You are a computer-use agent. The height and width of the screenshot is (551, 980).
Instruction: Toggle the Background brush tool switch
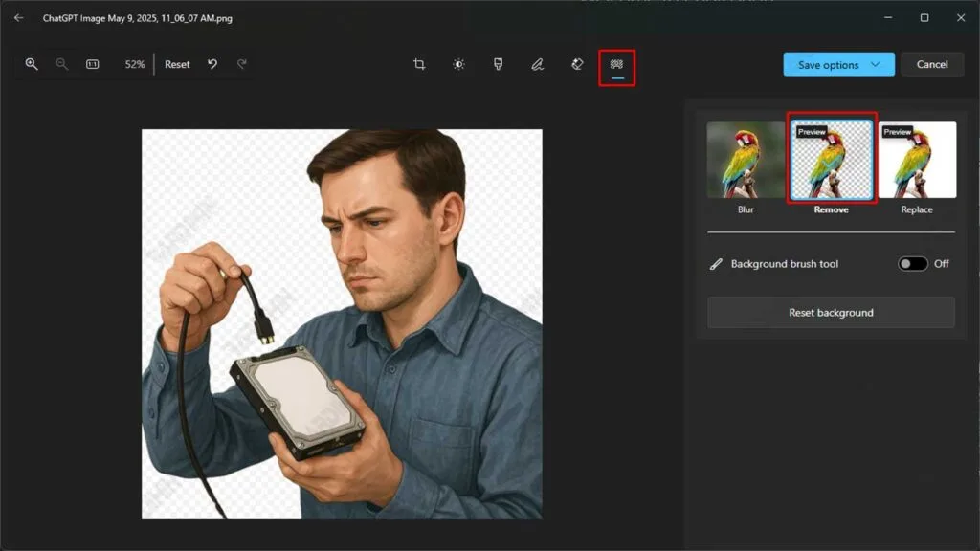coord(912,264)
